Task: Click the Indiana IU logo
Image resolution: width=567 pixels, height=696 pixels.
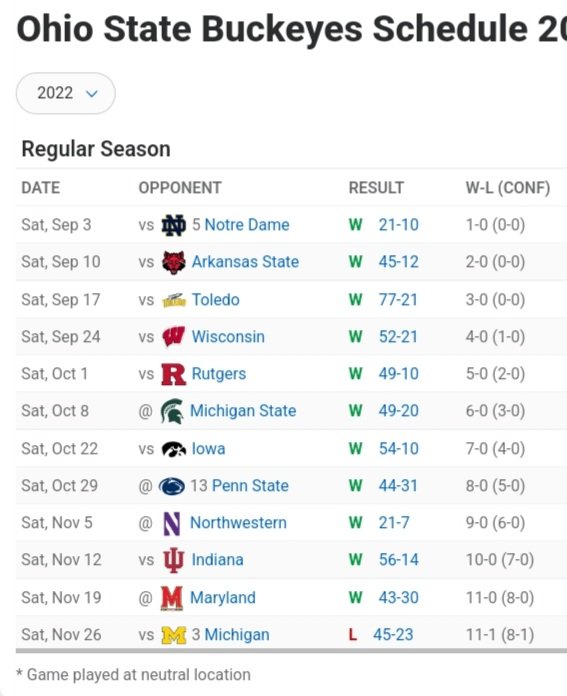Action: [173, 560]
